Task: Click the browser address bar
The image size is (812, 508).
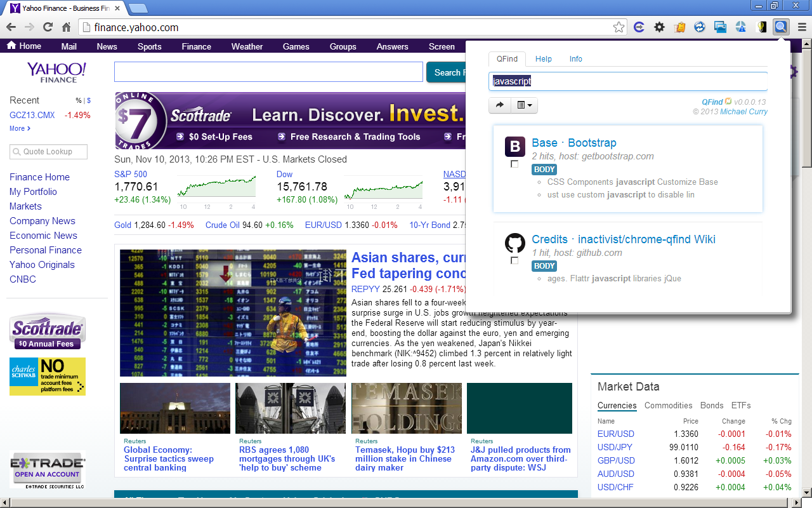Action: click(353, 27)
